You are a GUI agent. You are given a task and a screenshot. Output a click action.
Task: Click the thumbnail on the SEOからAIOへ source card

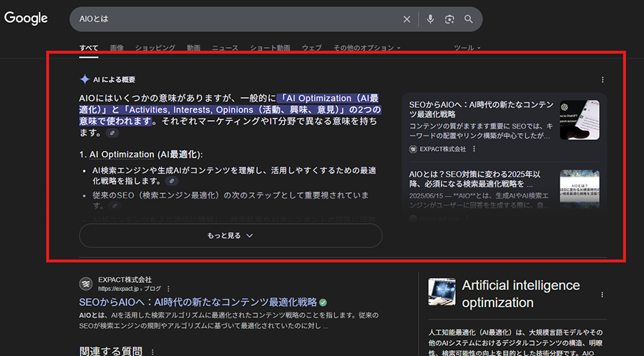pos(580,120)
